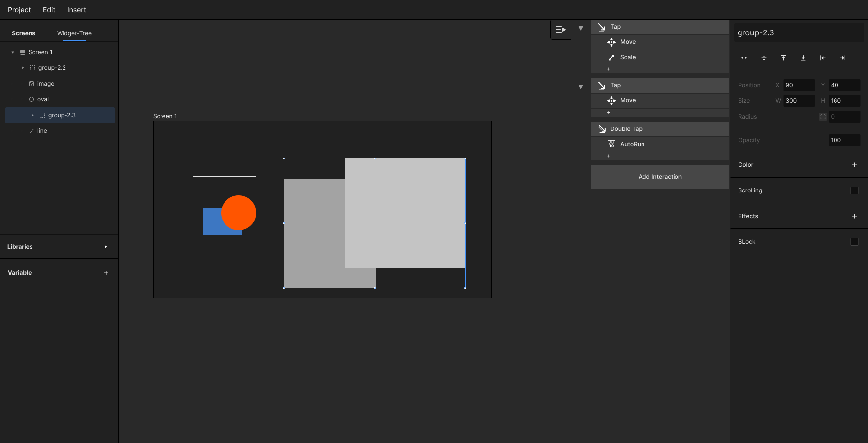The image size is (868, 443).
Task: Align the group to the bottom edge
Action: coord(803,58)
